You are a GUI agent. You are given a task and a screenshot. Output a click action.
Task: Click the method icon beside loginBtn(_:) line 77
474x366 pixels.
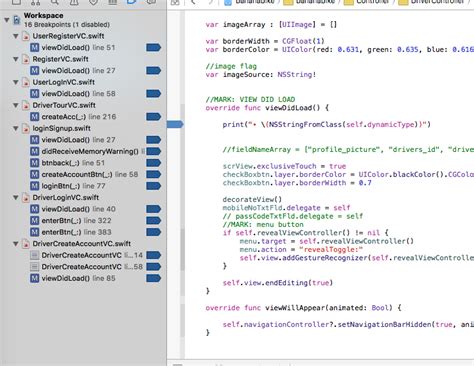click(x=35, y=186)
